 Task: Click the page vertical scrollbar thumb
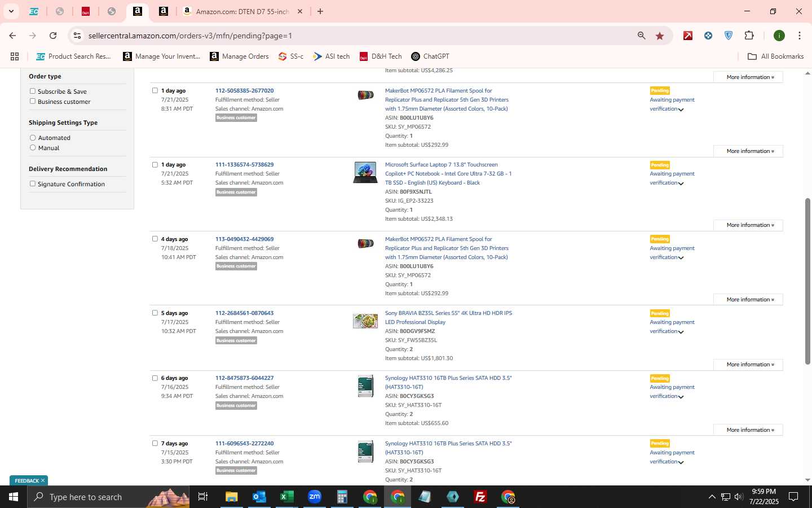[807, 281]
